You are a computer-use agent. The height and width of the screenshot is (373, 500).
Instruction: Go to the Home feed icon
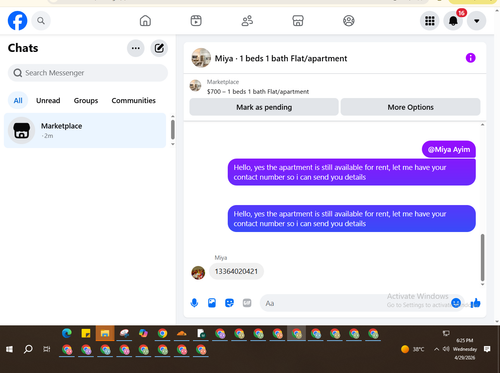[145, 21]
